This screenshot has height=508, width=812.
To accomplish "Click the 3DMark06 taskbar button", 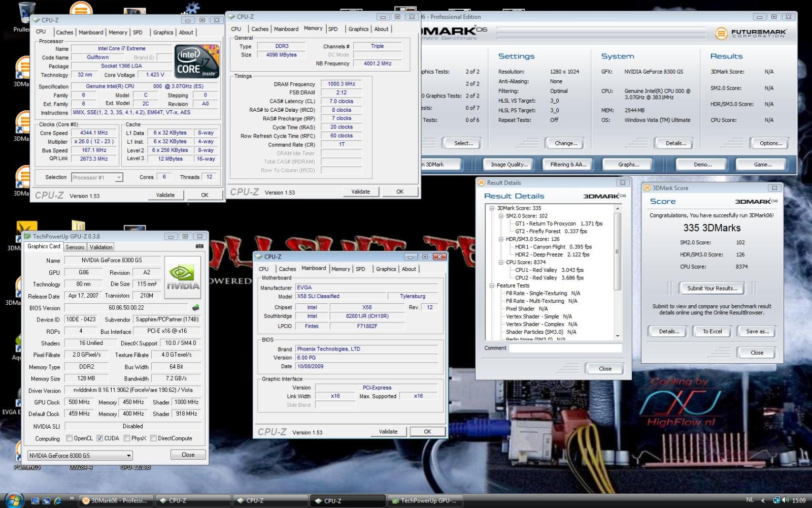I will point(116,500).
